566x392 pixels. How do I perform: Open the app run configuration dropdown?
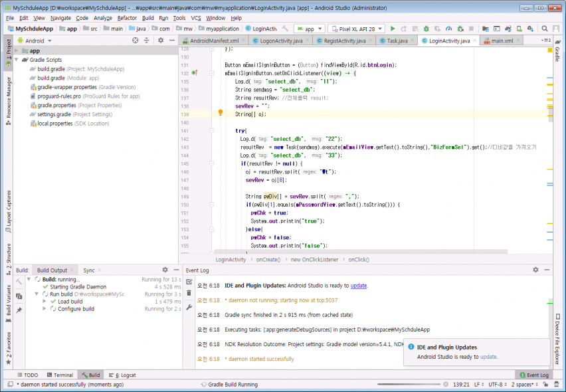(310, 29)
